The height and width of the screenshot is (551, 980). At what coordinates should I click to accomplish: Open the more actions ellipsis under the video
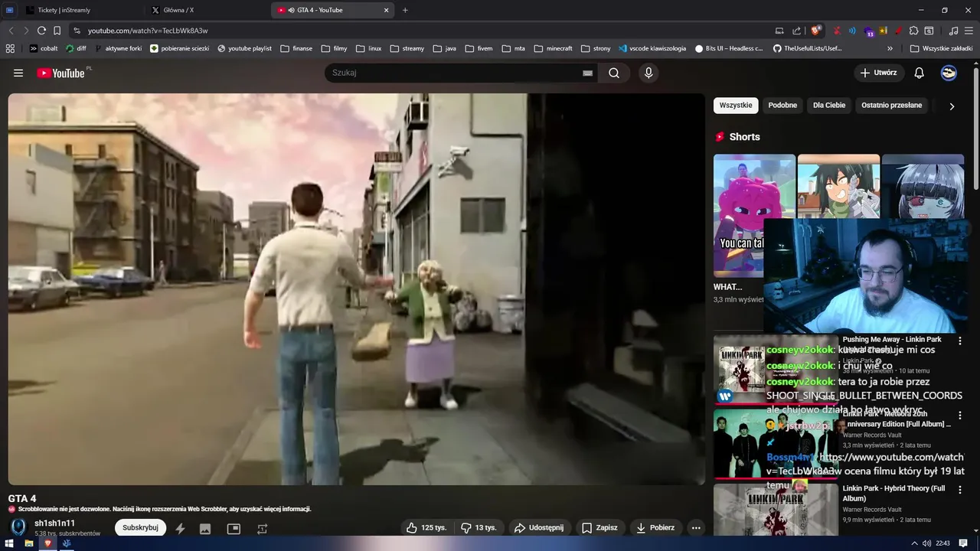pos(695,527)
